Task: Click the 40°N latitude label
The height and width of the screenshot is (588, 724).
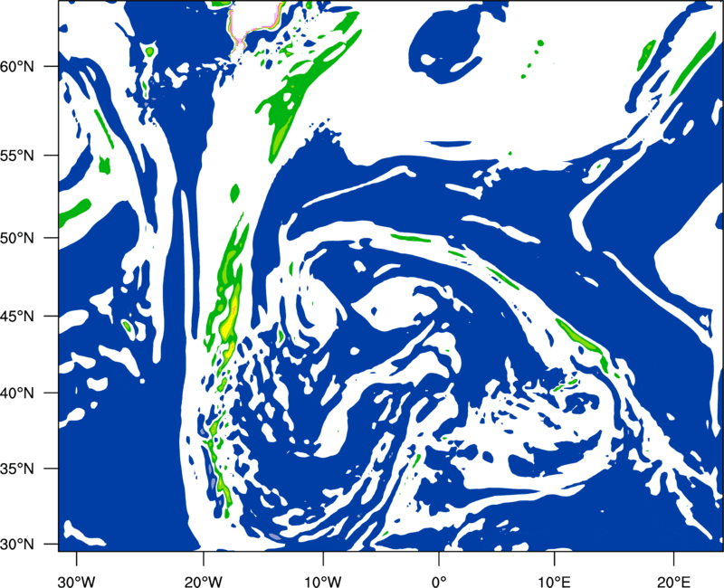Action: (17, 394)
